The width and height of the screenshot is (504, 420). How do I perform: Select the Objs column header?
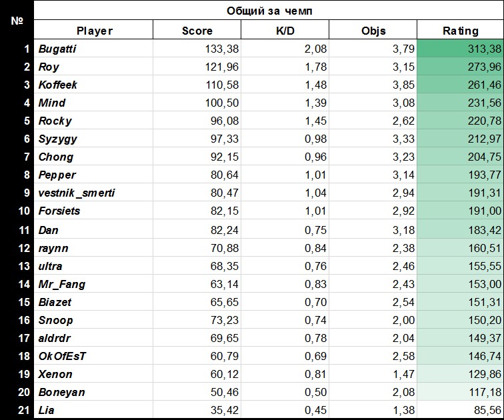[x=373, y=31]
